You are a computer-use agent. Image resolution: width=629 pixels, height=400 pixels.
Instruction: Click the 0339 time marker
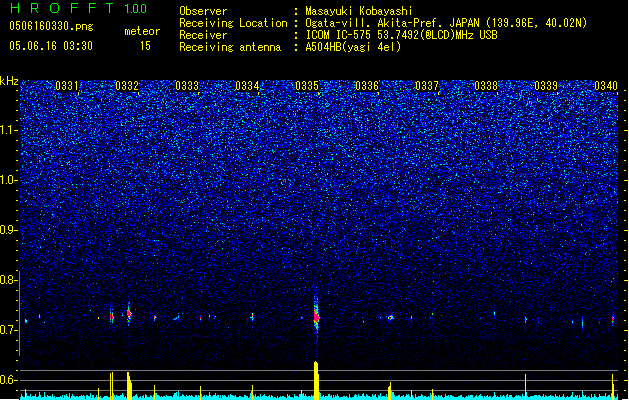click(546, 86)
